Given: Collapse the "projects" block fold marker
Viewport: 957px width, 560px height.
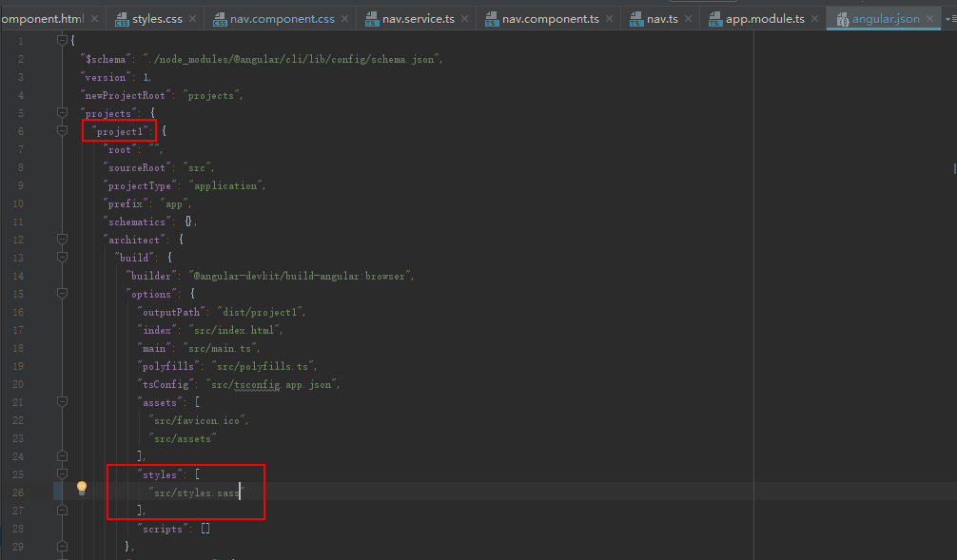Looking at the screenshot, I should coord(62,113).
